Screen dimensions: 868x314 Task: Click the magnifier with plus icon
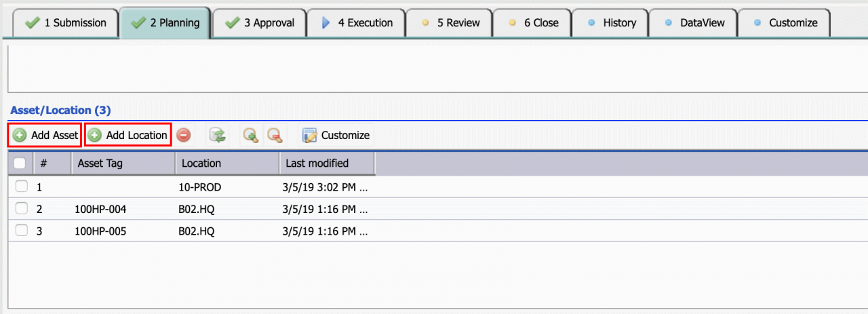tap(251, 135)
